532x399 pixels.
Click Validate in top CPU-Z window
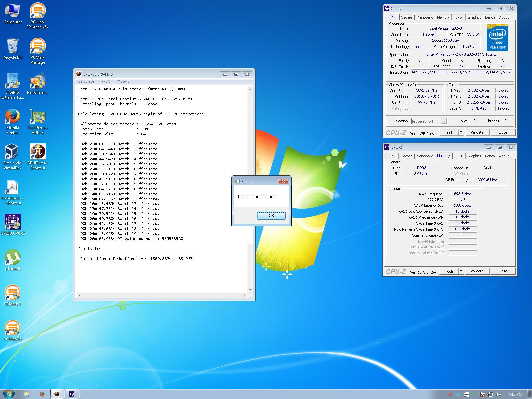477,132
